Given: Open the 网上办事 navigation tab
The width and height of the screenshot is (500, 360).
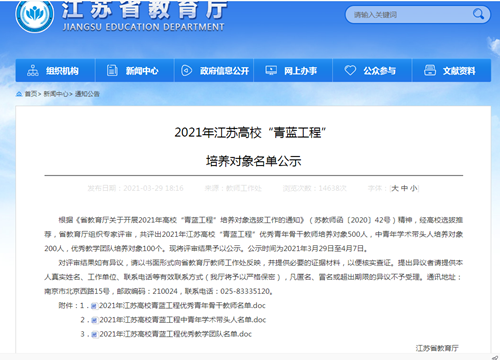Looking at the screenshot, I should tap(293, 70).
